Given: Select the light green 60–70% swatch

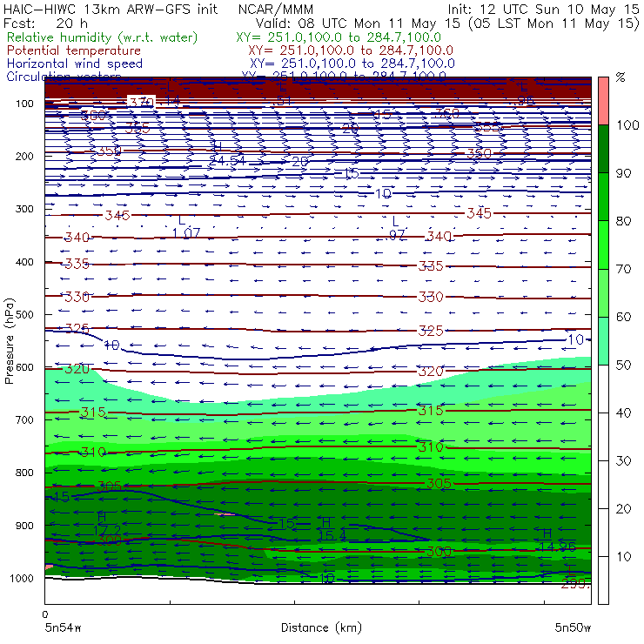Looking at the screenshot, I should (x=603, y=292).
